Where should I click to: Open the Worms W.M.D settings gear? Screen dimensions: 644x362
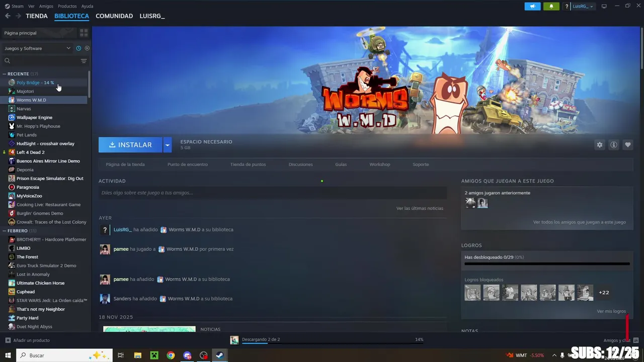pyautogui.click(x=599, y=145)
